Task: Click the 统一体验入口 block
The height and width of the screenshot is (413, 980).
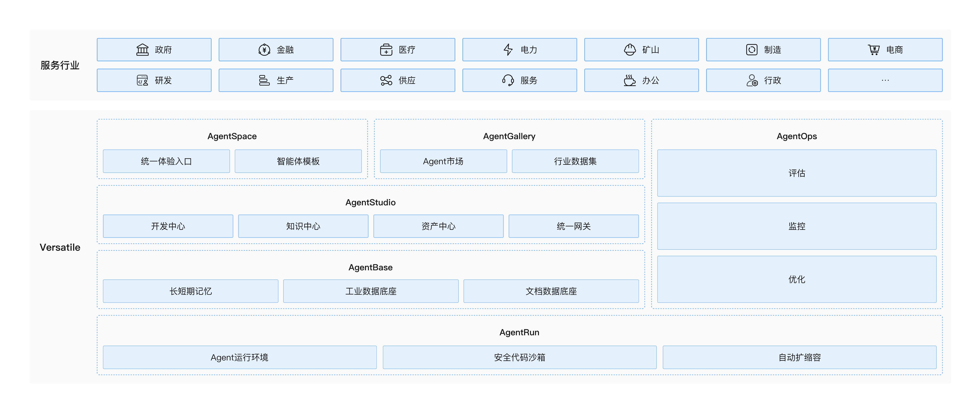Action: (x=166, y=161)
